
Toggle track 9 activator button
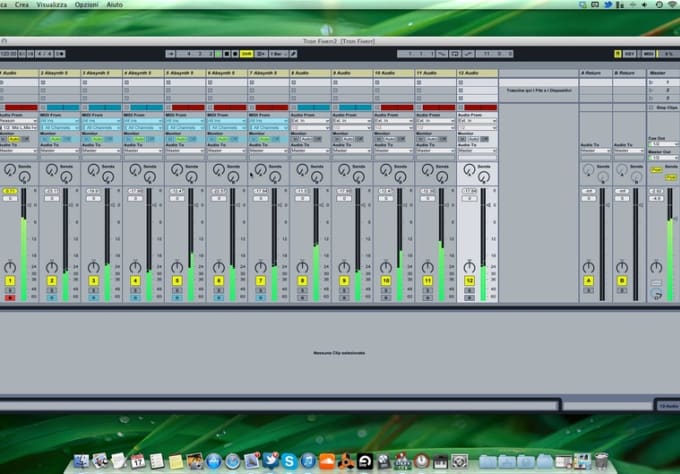pos(344,281)
